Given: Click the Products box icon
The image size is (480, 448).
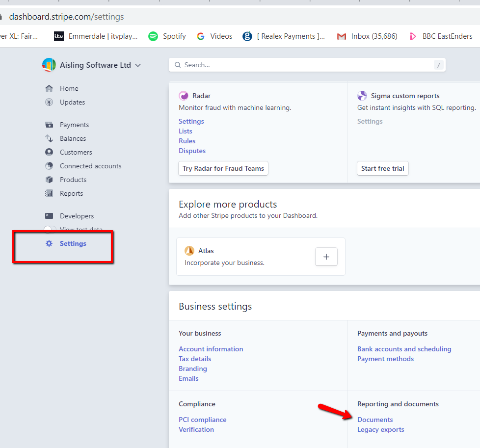Looking at the screenshot, I should [x=49, y=180].
